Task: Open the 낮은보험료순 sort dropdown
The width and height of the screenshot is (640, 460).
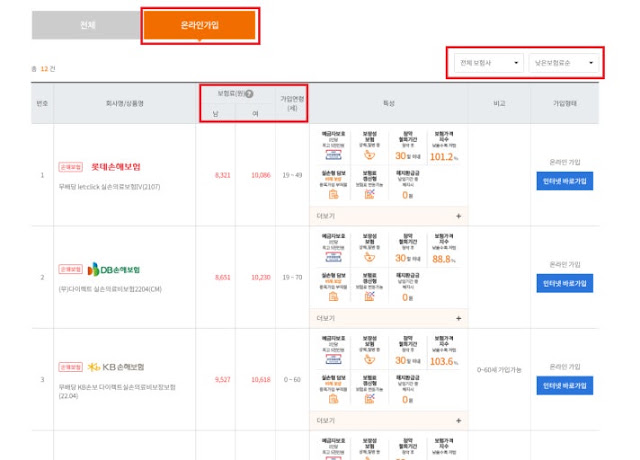Action: pos(564,63)
